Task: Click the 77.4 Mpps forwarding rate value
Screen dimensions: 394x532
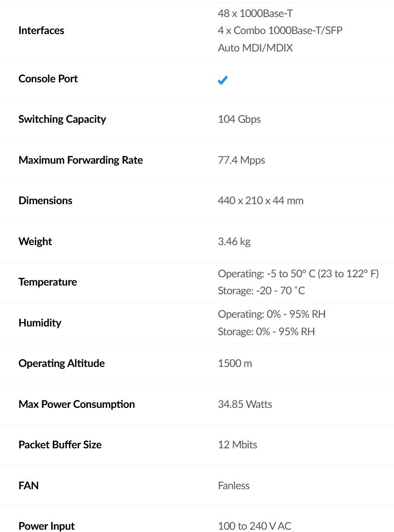Action: coord(241,160)
